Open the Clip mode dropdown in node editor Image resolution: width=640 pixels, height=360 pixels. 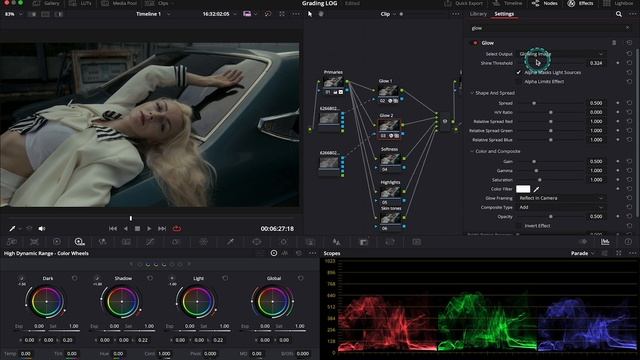(x=388, y=14)
